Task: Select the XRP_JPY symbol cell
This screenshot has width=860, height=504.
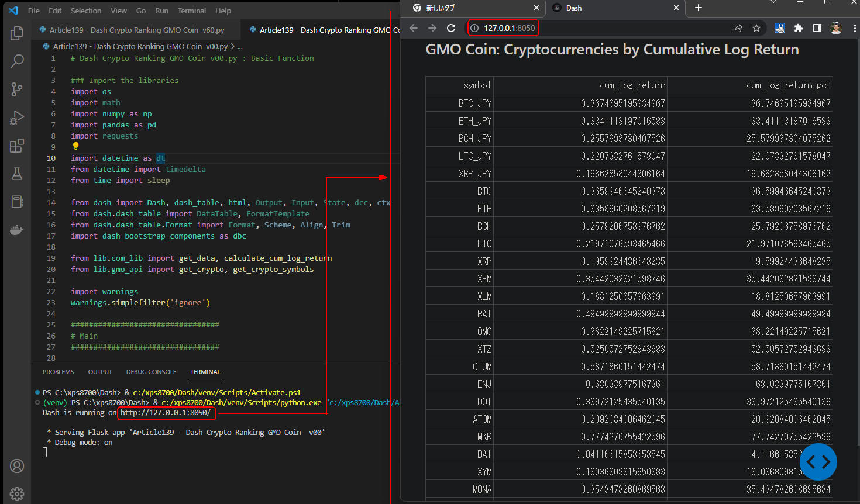Action: point(459,174)
